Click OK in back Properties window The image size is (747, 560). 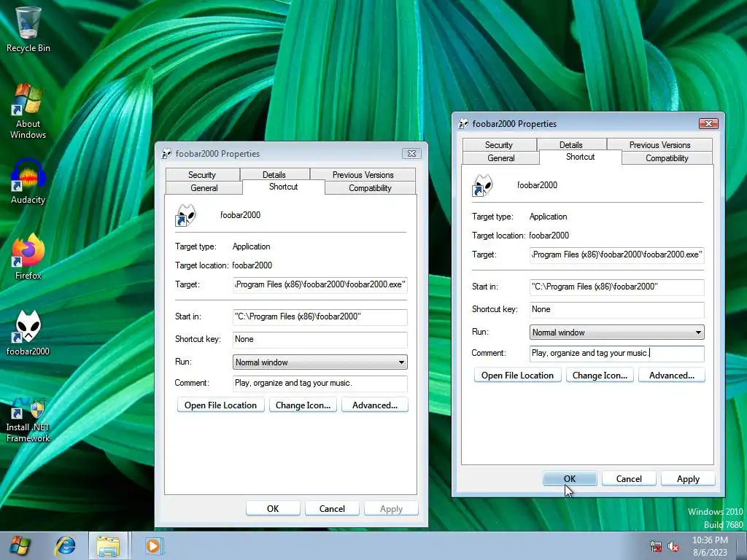[x=273, y=509]
